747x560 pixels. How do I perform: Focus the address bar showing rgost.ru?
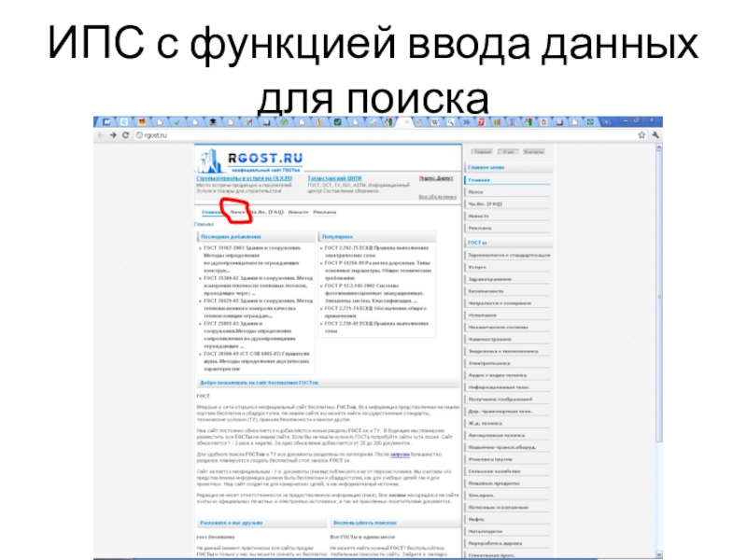point(386,135)
